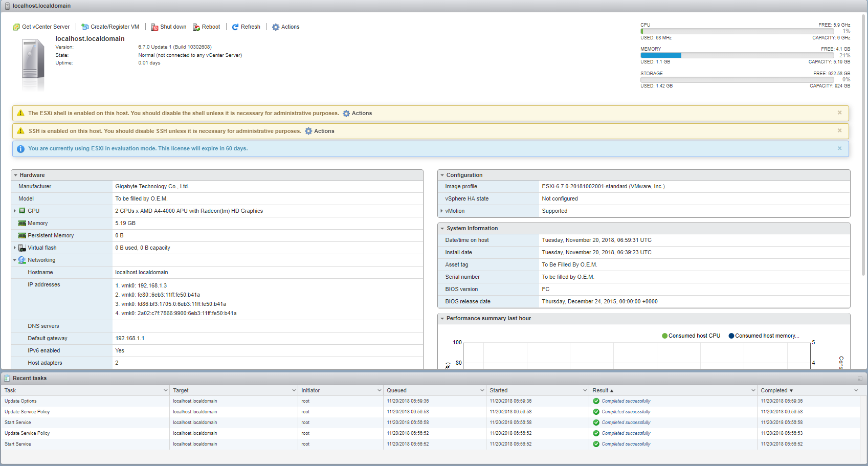Open the host Actions gear icon
This screenshot has width=868, height=466.
point(276,27)
